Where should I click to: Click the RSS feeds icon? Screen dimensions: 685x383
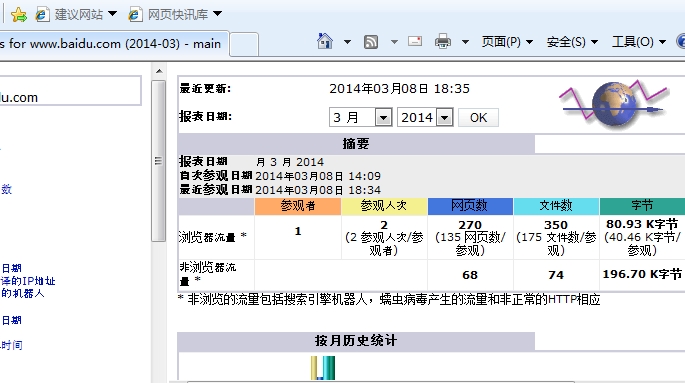pyautogui.click(x=371, y=42)
